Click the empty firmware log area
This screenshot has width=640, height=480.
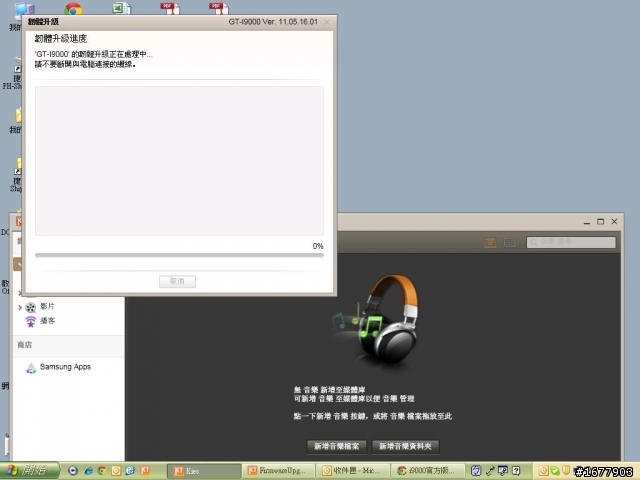(x=179, y=161)
